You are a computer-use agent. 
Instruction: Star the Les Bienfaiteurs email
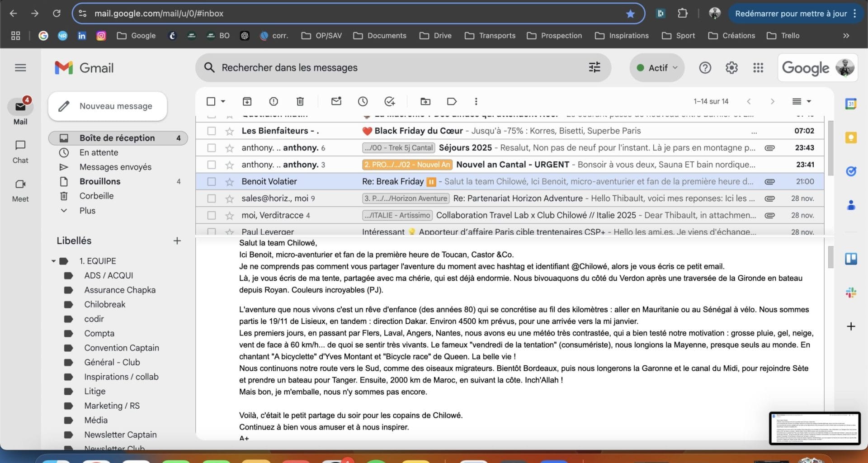tap(230, 131)
